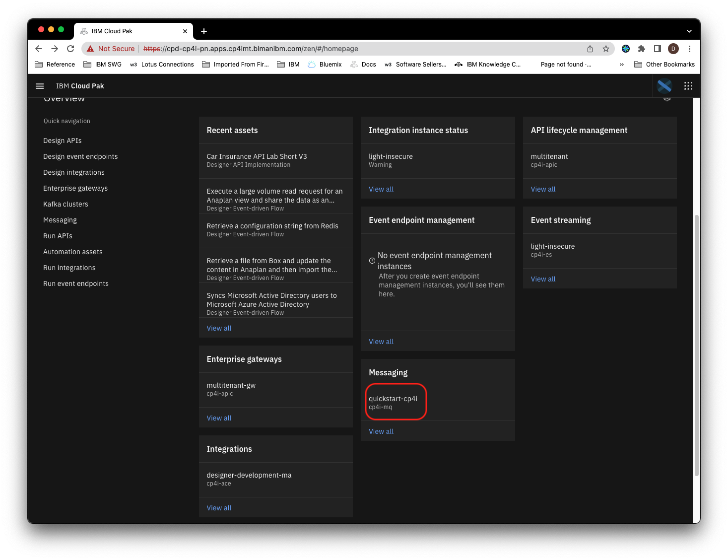Click View all under Integrations
Viewport: 728px width, 560px height.
point(219,508)
